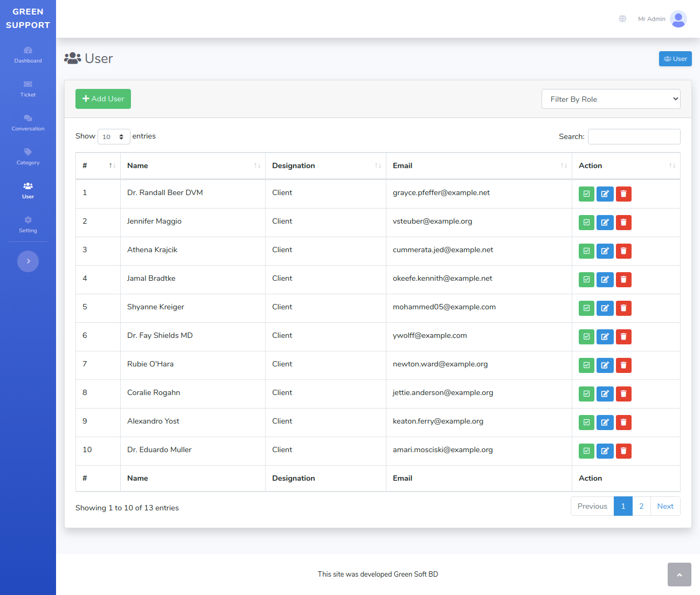The width and height of the screenshot is (700, 595).
Task: Go to Conversation in the sidebar
Action: point(28,123)
